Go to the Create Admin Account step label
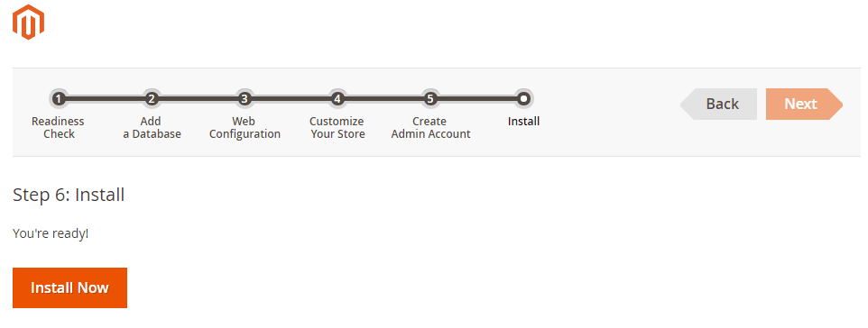 [x=430, y=128]
